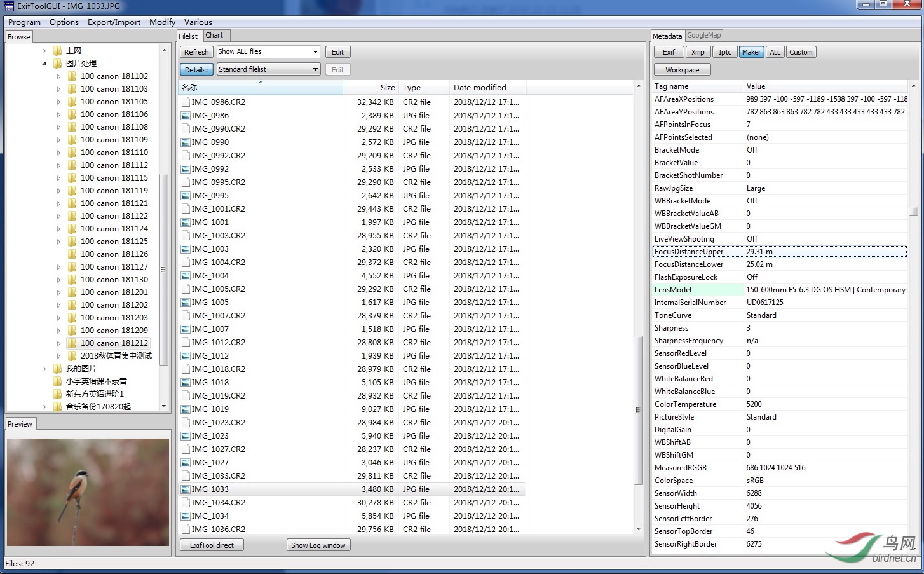Switch metadata view to Exif
Screen dimensions: 924x574
click(669, 52)
